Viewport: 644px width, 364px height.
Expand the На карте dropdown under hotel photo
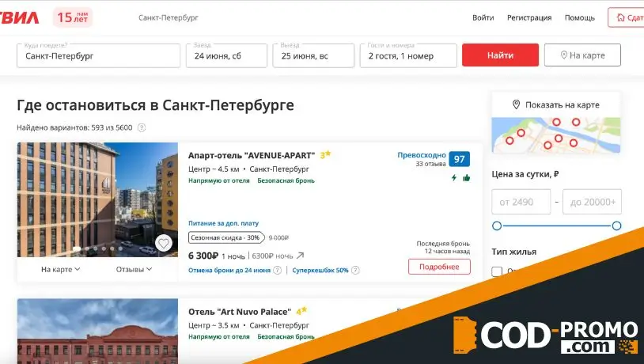[x=60, y=270]
